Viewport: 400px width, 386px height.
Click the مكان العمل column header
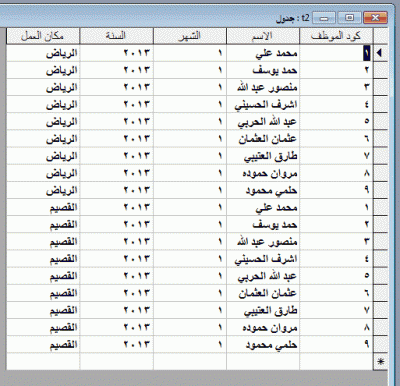coord(43,36)
